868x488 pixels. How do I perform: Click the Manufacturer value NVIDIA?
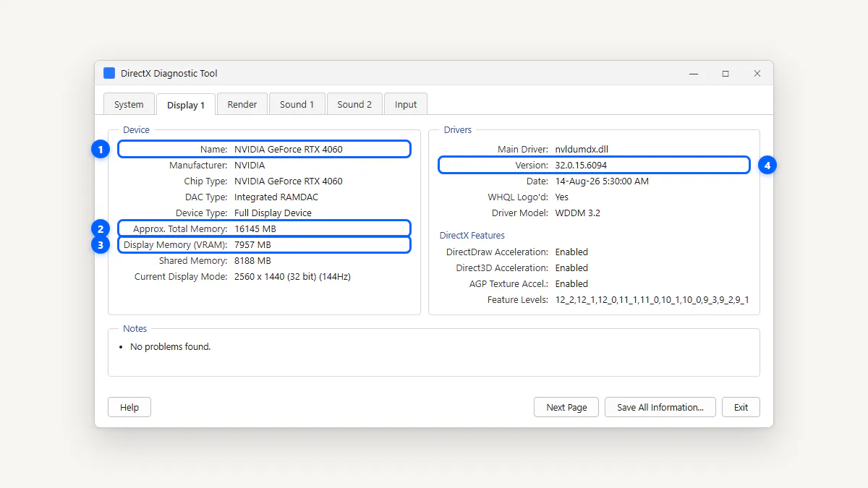pyautogui.click(x=250, y=165)
